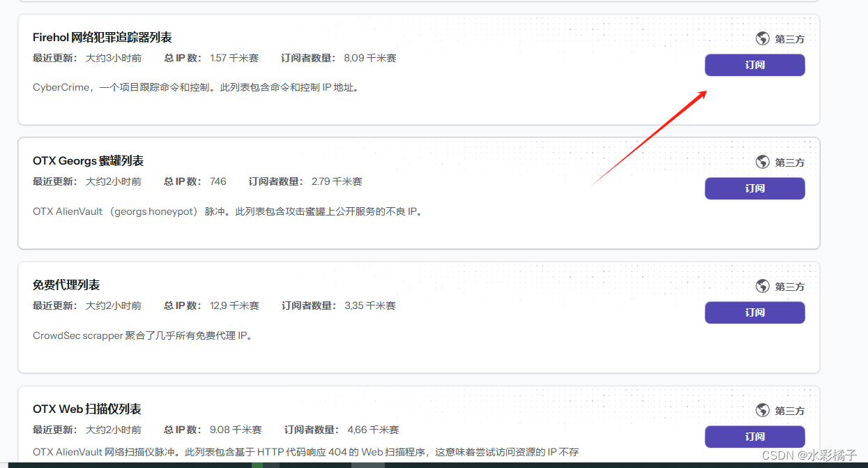The image size is (868, 468).
Task: Select subscriber count 3,35 千米赛
Action: pos(370,305)
